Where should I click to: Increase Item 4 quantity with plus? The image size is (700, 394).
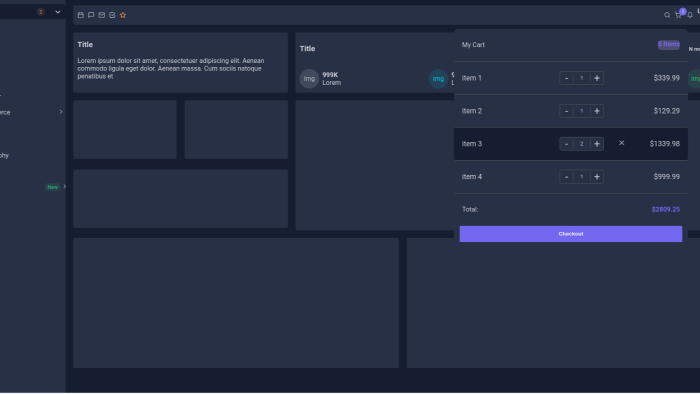597,177
